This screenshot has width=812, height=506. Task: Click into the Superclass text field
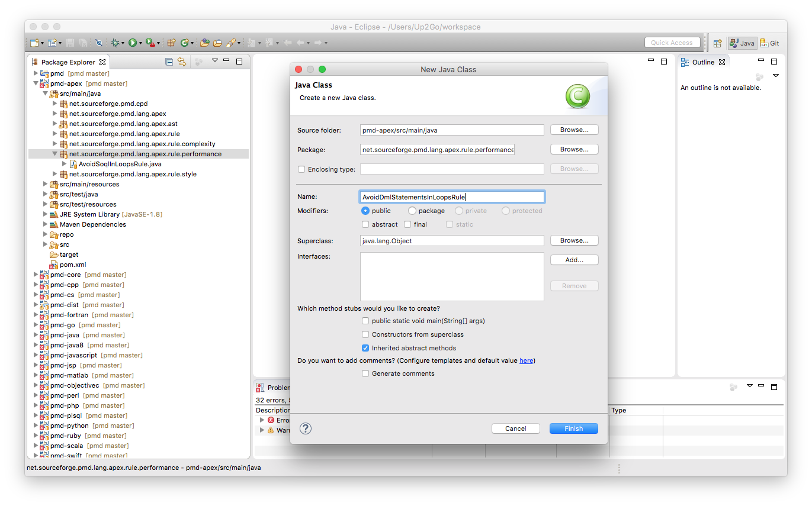[452, 241]
